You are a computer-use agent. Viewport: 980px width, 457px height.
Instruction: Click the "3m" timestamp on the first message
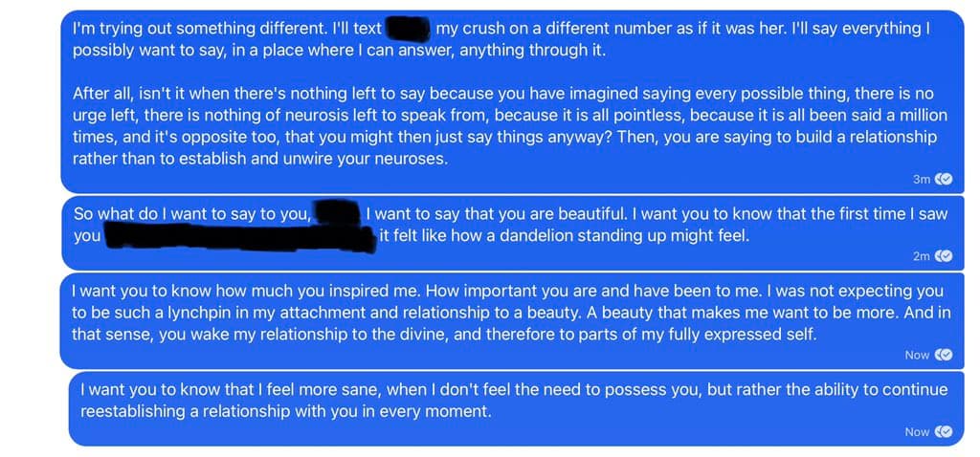pyautogui.click(x=922, y=179)
